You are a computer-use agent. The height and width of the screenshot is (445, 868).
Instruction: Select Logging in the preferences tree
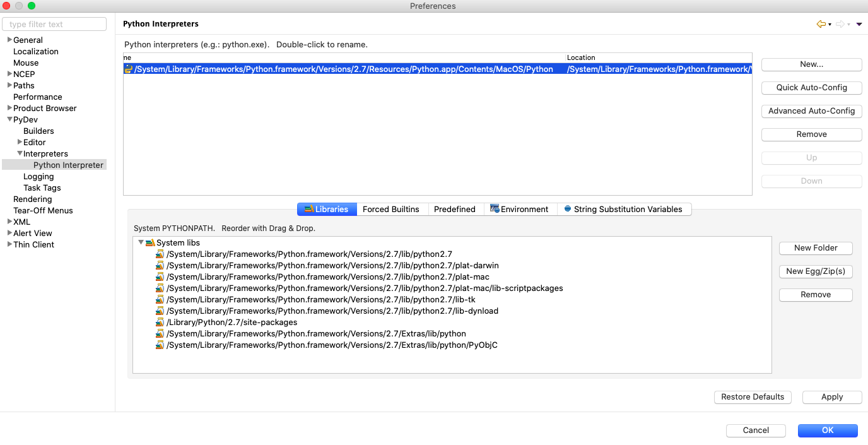click(x=38, y=177)
